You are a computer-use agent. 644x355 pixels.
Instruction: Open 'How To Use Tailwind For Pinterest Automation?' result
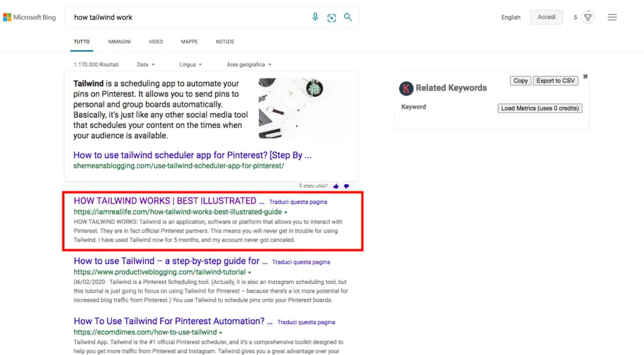173,321
